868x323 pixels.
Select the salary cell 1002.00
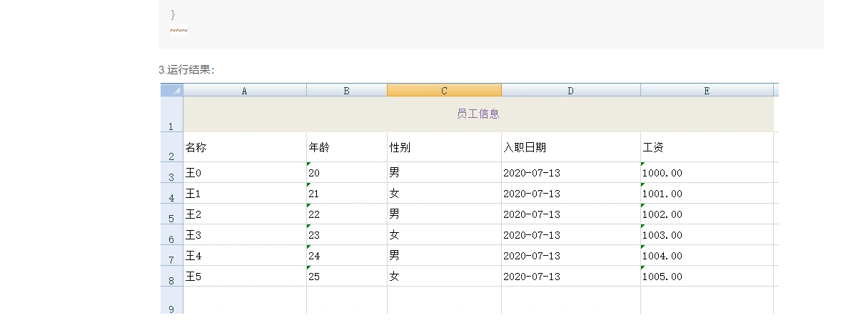[x=707, y=214]
